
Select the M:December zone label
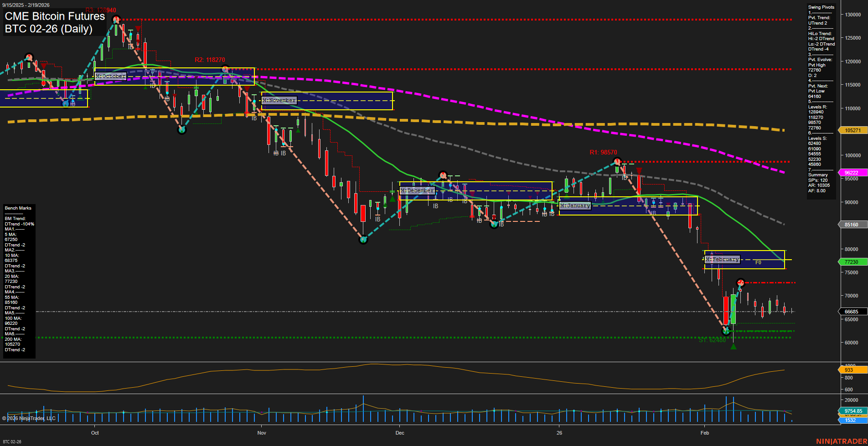point(416,191)
